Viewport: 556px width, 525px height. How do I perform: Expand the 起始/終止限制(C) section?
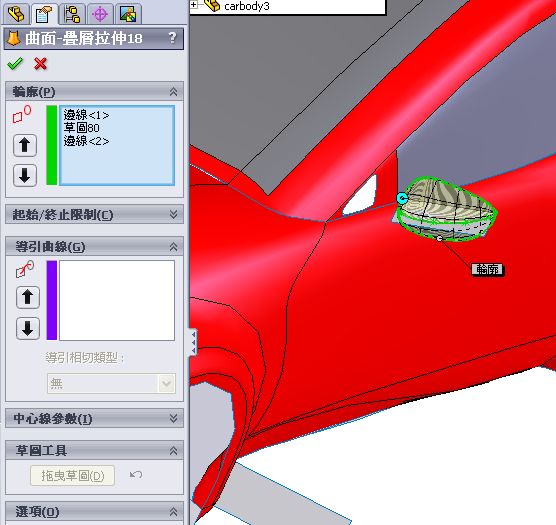coord(173,214)
